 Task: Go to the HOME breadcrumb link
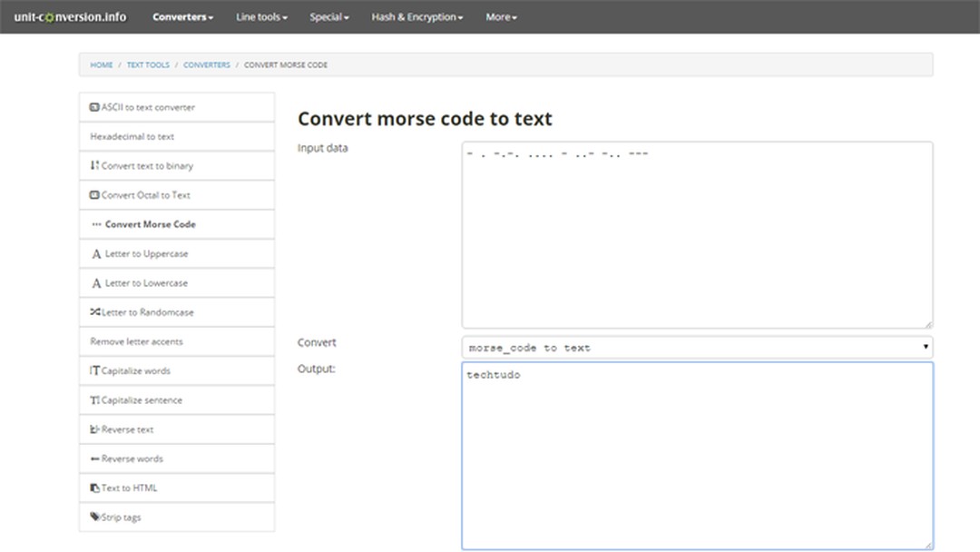tap(101, 64)
